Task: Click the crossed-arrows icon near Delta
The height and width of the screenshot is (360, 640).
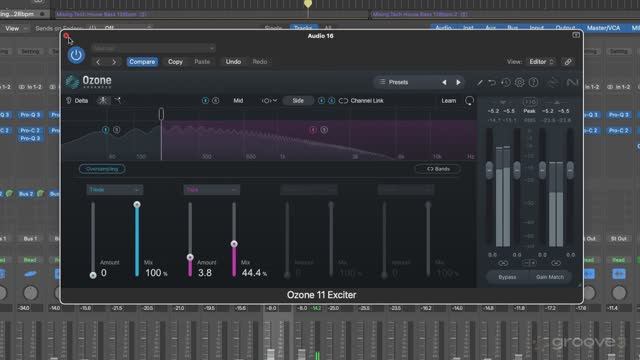Action: click(118, 100)
